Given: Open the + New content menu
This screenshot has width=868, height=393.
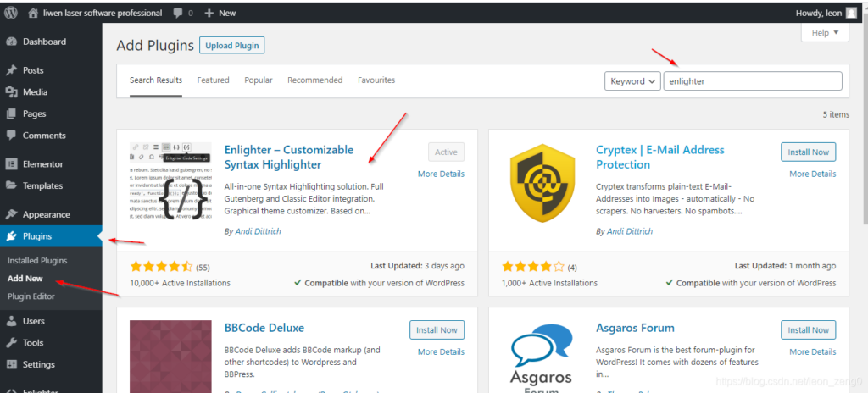Looking at the screenshot, I should (220, 13).
